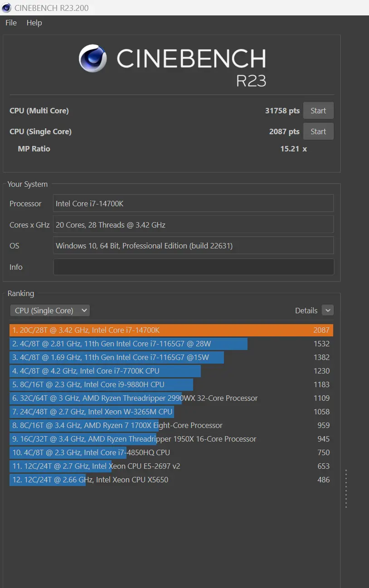Click the 31758 pts multi core score
The height and width of the screenshot is (588, 369).
click(282, 111)
